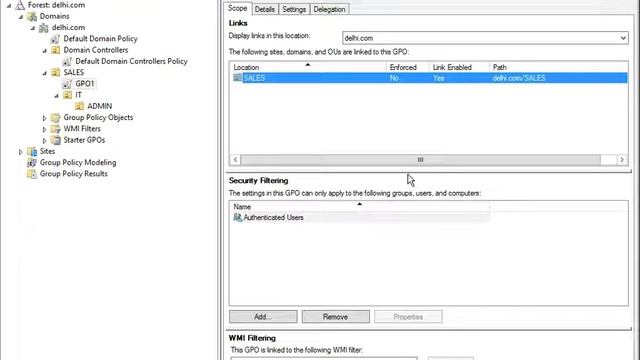Click the Group Policy Objects folder icon
This screenshot has width=640, height=360.
coord(56,118)
